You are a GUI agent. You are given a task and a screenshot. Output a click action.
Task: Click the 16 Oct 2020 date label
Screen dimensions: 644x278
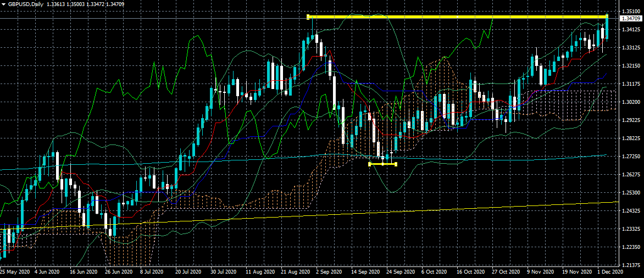[472, 272]
